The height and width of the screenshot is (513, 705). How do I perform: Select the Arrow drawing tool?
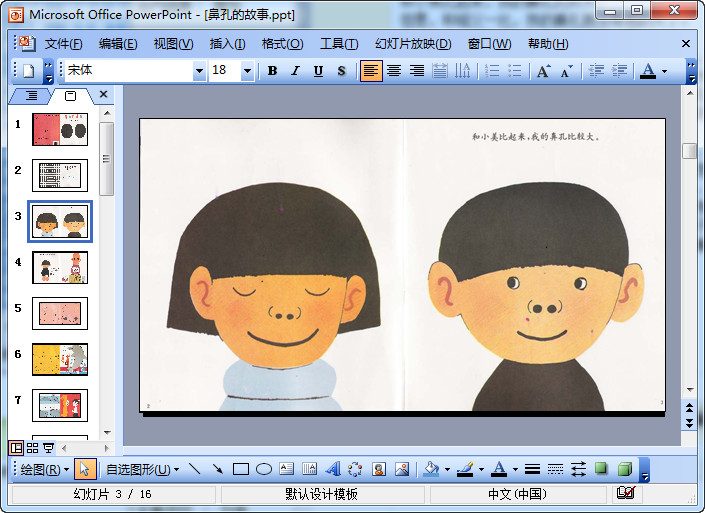[x=218, y=469]
